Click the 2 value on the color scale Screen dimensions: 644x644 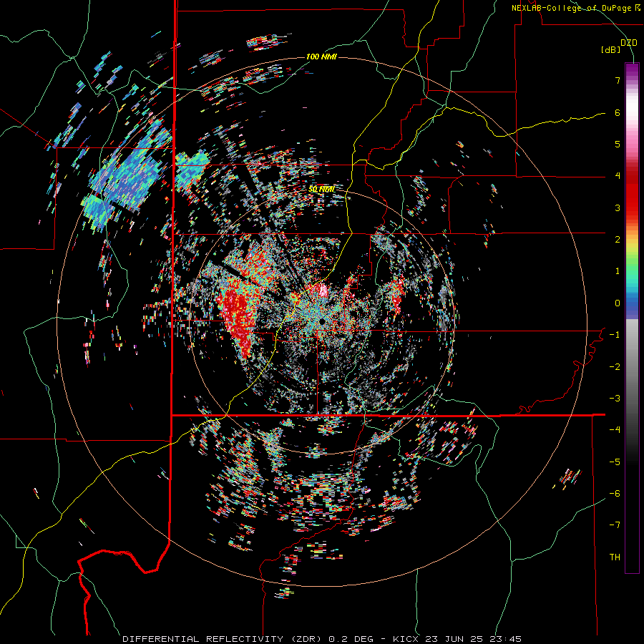(618, 240)
